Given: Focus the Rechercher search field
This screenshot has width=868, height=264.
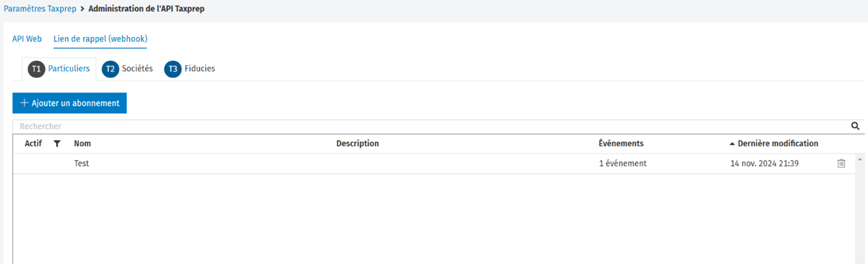Looking at the screenshot, I should point(431,126).
